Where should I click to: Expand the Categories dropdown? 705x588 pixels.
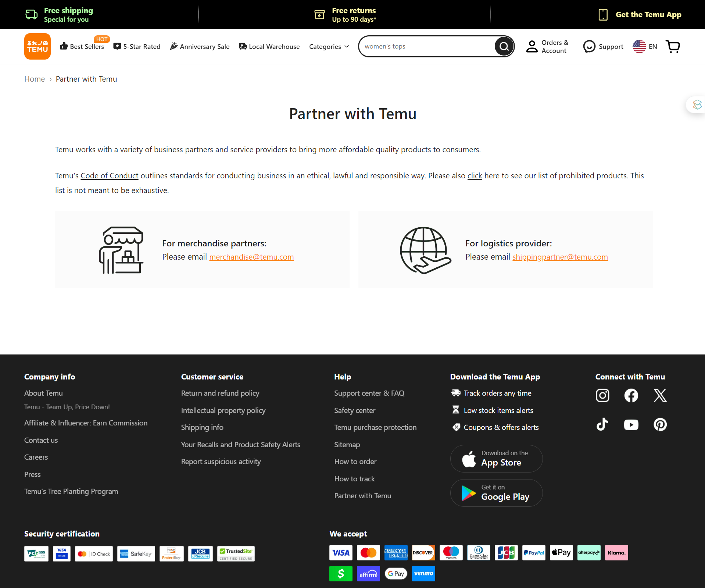(329, 47)
